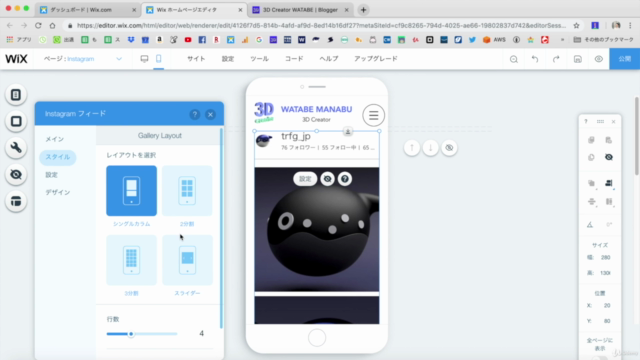640x360 pixels.
Task: Hide element with circular eye button
Action: click(x=449, y=148)
